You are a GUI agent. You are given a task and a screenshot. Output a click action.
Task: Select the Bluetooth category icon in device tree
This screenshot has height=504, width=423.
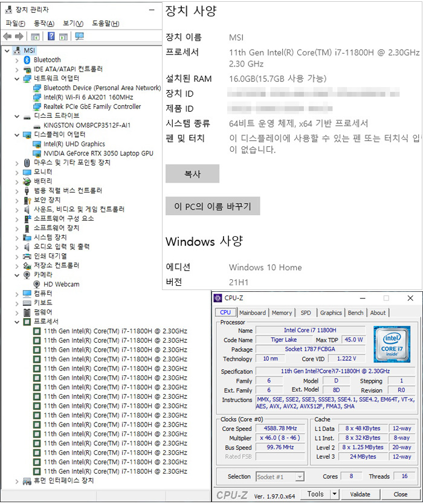click(x=27, y=60)
